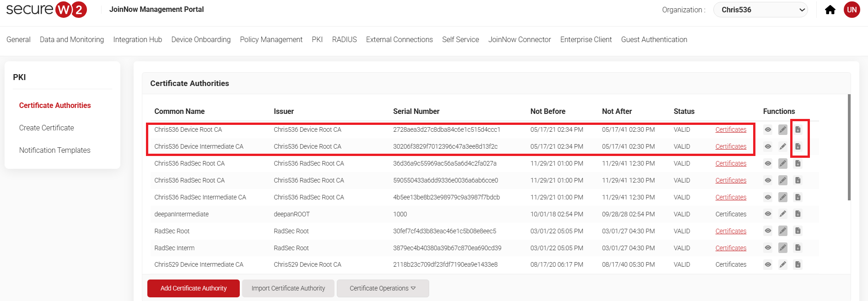Viewport: 868px width, 301px height.
Task: Open the UN user avatar menu
Action: 852,10
